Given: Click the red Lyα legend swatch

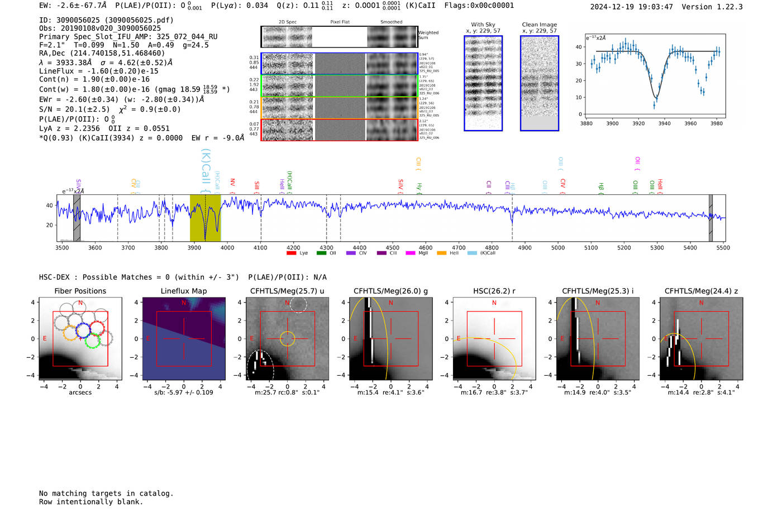Looking at the screenshot, I should coord(291,253).
